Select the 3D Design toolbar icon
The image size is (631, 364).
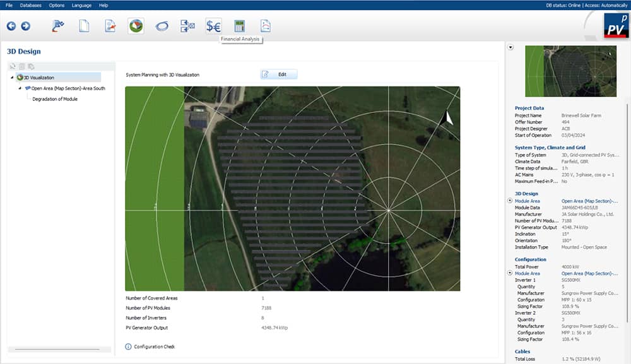click(136, 26)
